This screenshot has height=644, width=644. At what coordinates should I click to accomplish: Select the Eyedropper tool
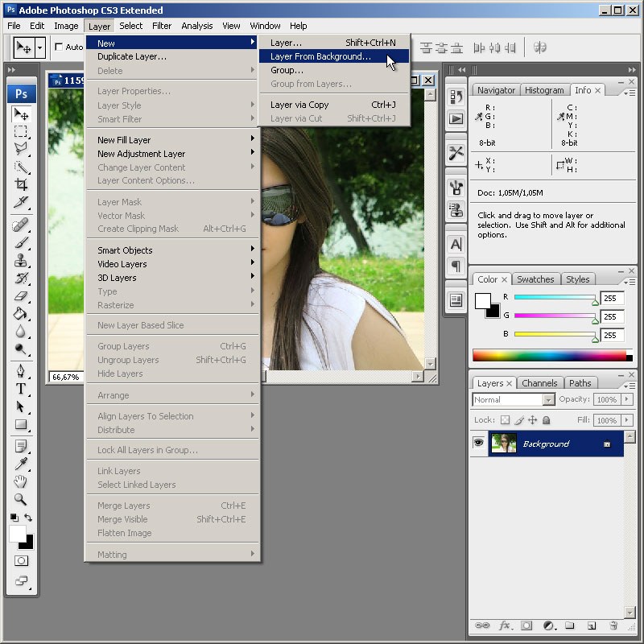tap(21, 464)
